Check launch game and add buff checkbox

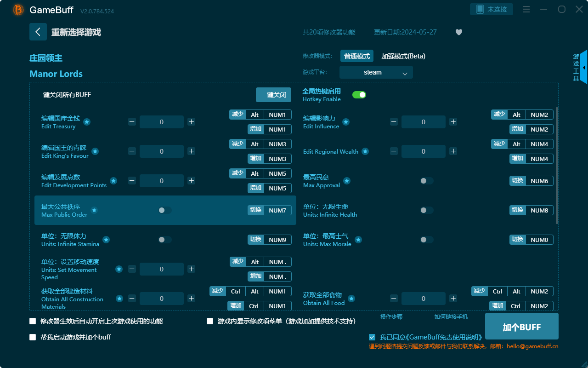[x=33, y=337]
